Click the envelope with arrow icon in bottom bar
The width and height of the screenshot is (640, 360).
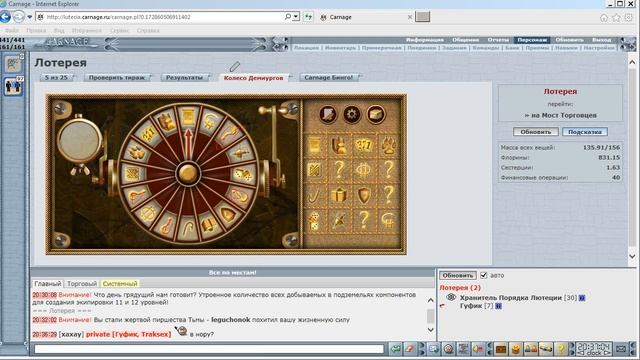433,349
